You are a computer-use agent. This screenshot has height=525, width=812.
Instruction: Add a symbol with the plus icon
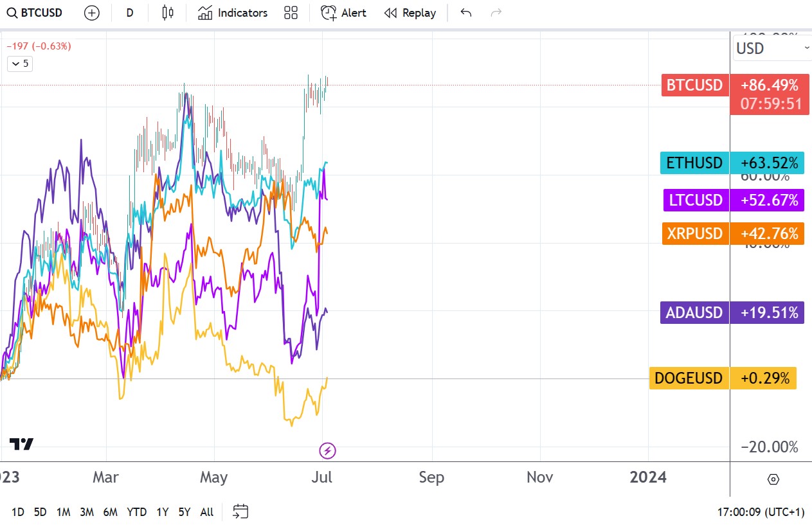pyautogui.click(x=92, y=13)
